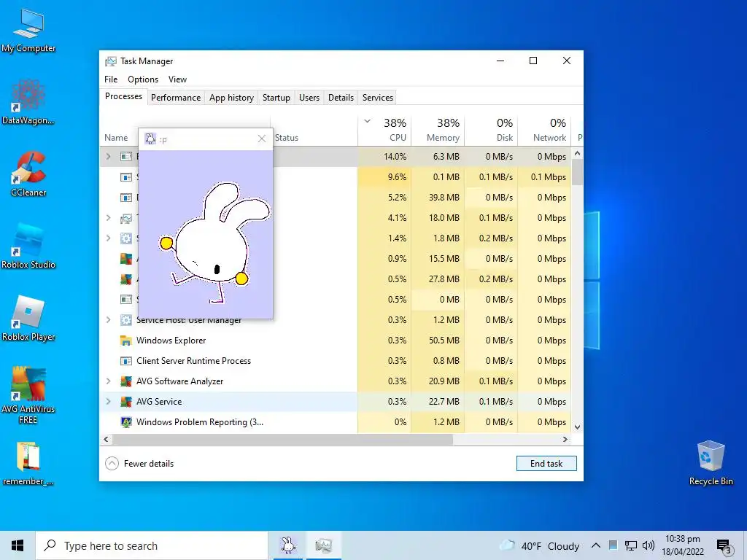Click the AVG Service process icon
Viewport: 747px width, 560px height.
tap(125, 402)
